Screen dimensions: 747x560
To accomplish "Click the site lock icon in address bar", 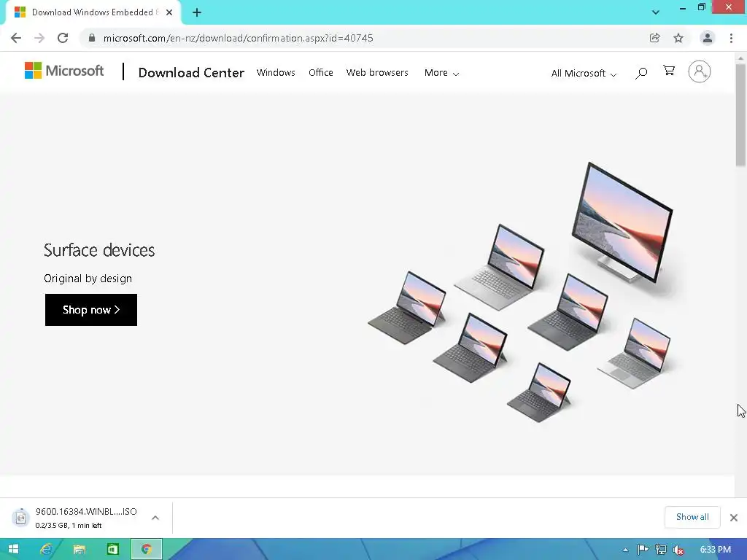I will [92, 38].
